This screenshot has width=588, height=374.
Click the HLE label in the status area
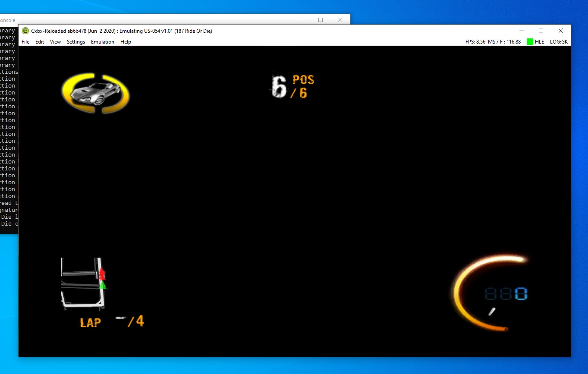coord(539,42)
